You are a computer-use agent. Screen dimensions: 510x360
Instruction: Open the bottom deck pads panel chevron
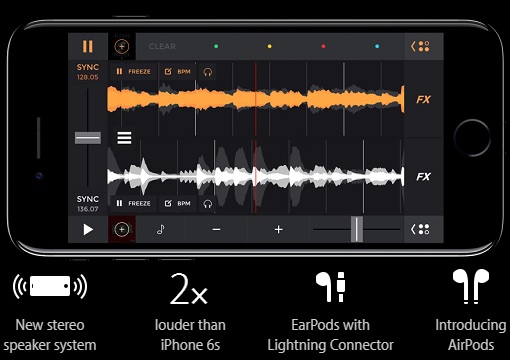(x=420, y=229)
